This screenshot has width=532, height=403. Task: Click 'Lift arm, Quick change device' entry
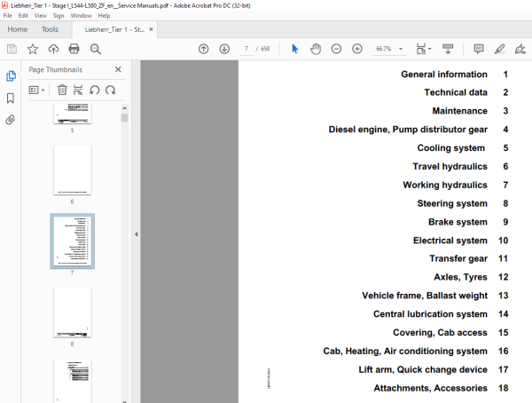tap(423, 369)
